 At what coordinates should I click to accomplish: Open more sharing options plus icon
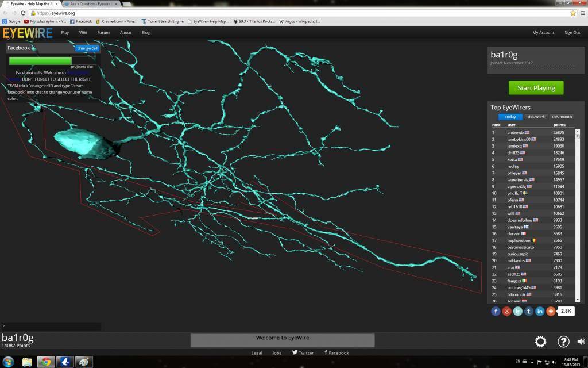coord(551,311)
